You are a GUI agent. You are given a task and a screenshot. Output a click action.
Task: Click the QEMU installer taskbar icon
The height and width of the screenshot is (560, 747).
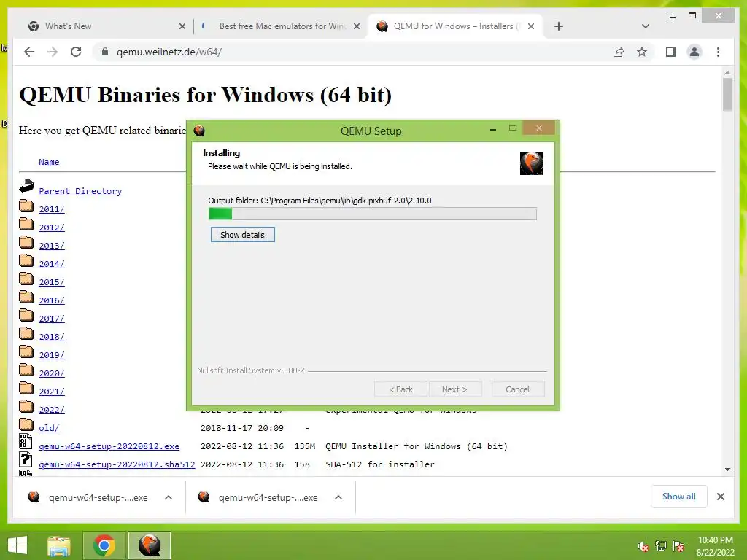(x=149, y=545)
